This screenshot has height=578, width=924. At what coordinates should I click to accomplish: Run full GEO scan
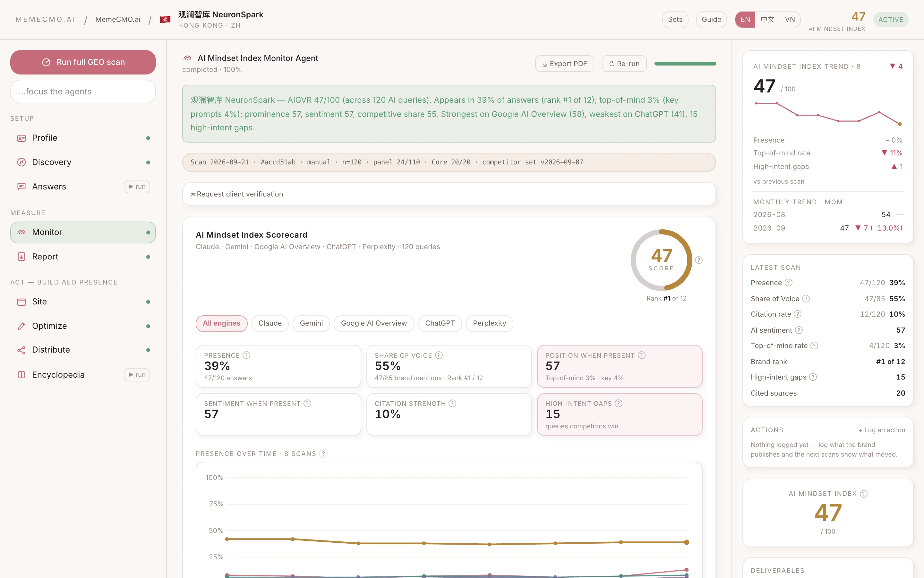click(x=83, y=62)
